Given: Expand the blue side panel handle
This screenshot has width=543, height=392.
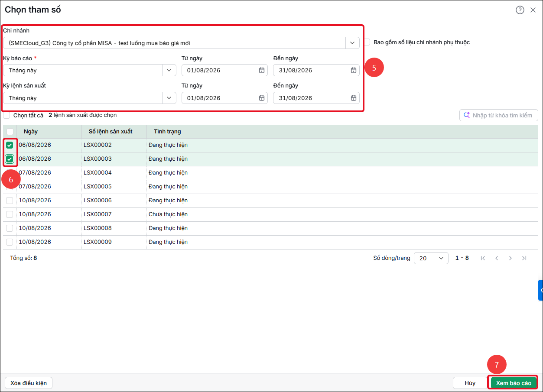Looking at the screenshot, I should [541, 290].
